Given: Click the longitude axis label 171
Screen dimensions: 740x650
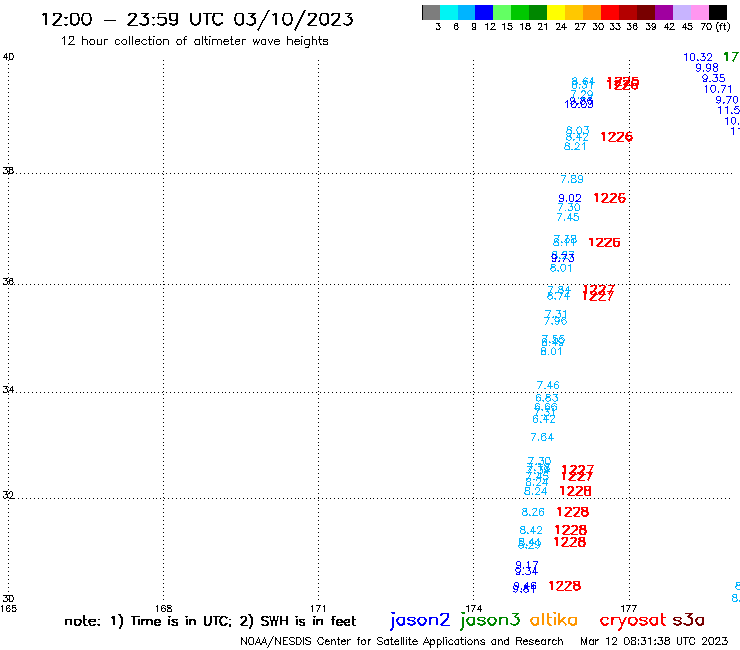Looking at the screenshot, I should [x=318, y=608].
